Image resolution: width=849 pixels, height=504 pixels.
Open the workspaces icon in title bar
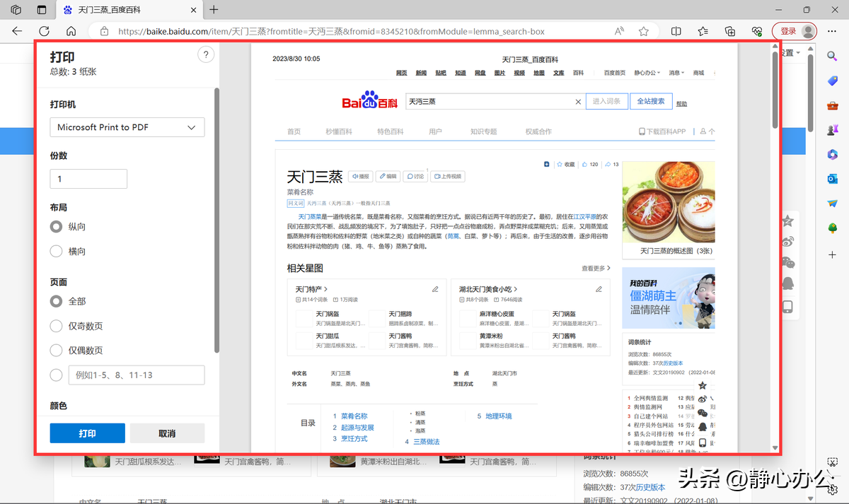pyautogui.click(x=16, y=10)
